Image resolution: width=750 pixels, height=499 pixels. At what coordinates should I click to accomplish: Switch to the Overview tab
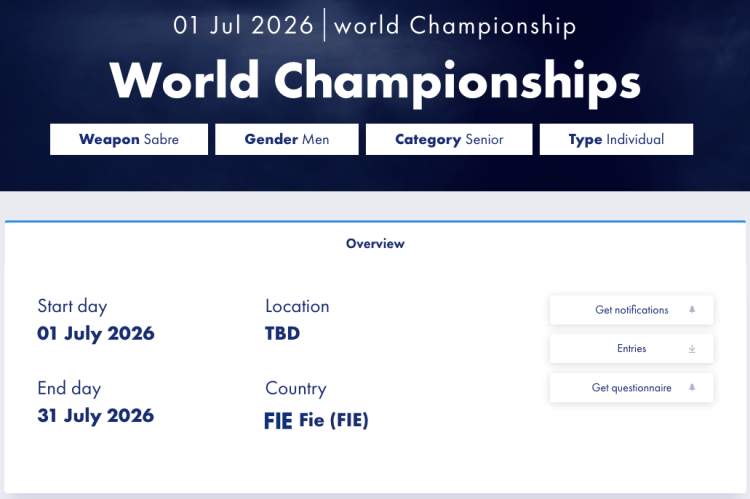tap(375, 244)
